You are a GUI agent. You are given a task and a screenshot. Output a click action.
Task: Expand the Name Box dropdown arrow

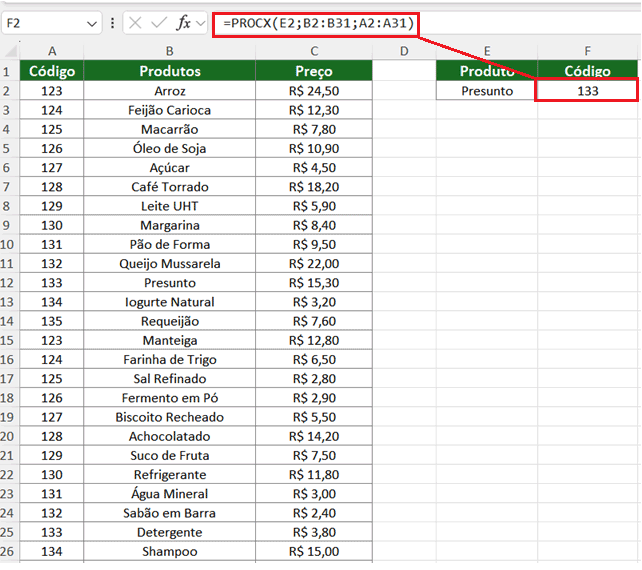(x=91, y=22)
